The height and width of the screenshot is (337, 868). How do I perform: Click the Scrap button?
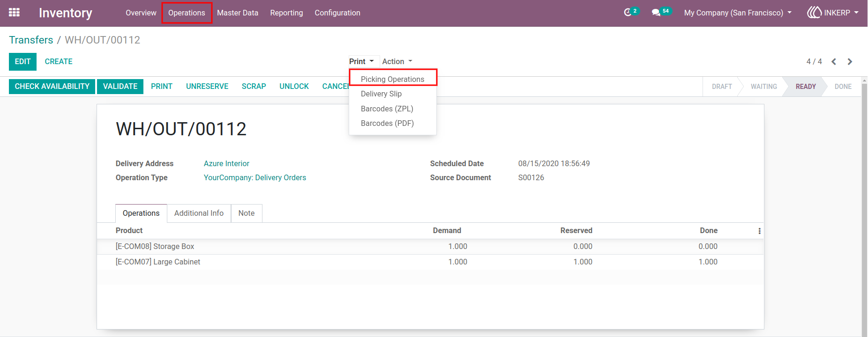[254, 87]
